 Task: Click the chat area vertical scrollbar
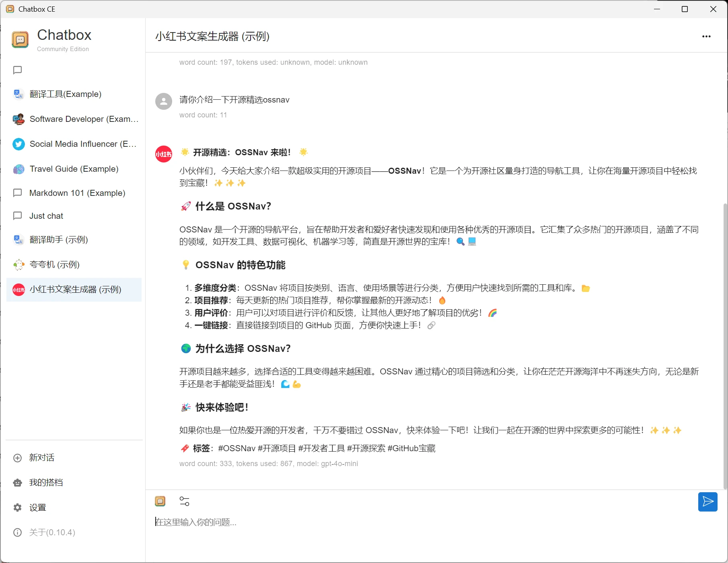(725, 346)
